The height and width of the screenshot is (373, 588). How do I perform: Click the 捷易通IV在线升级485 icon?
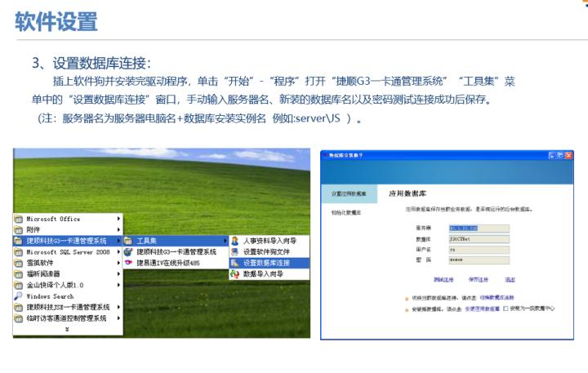[128, 263]
